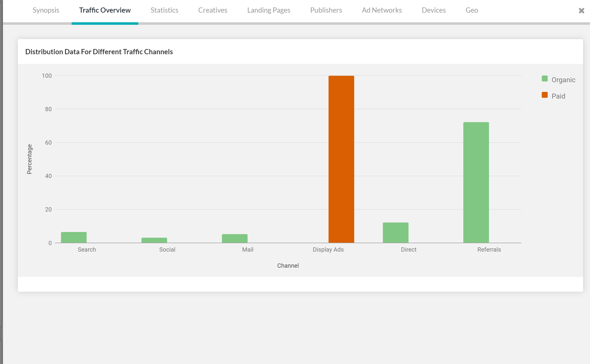Switch to Ad Networks tab
Image resolution: width=590 pixels, height=364 pixels.
pyautogui.click(x=382, y=10)
